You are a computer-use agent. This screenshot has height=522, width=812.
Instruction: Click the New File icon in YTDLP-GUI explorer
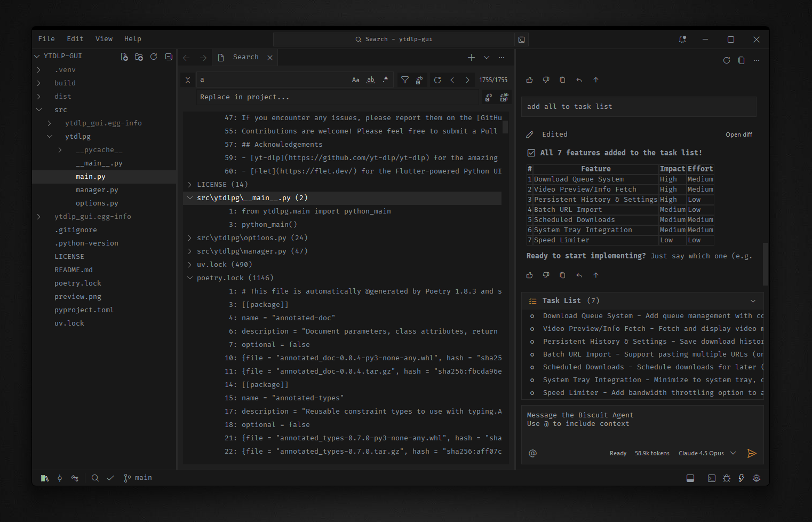click(x=124, y=57)
